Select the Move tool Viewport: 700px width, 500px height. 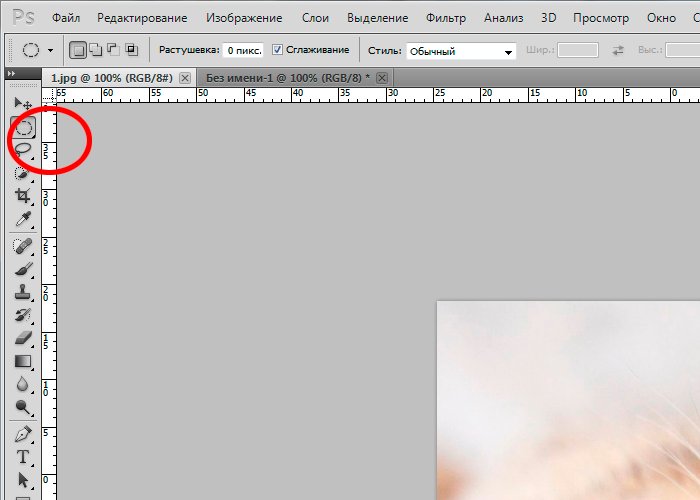click(22, 103)
